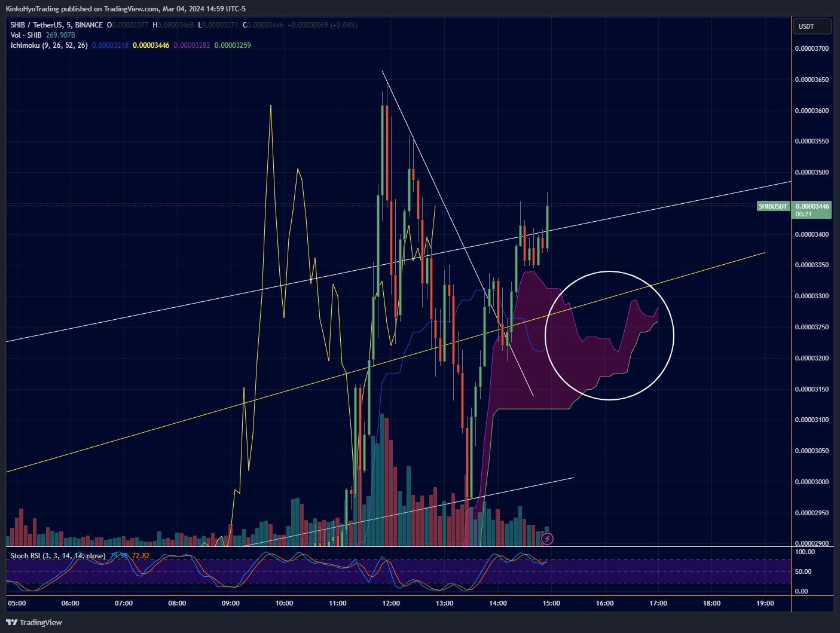Click Stoch RSI scale label 50.00
The width and height of the screenshot is (840, 633).
tap(802, 571)
